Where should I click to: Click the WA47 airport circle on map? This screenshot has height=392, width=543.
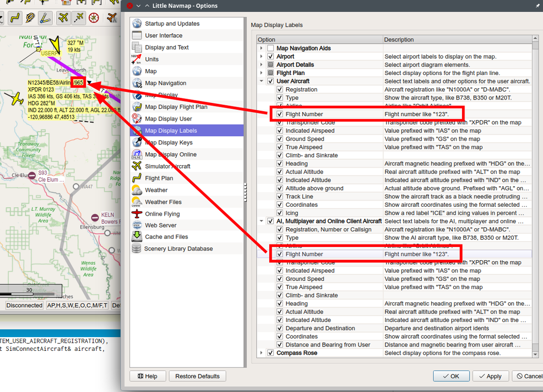point(76,187)
